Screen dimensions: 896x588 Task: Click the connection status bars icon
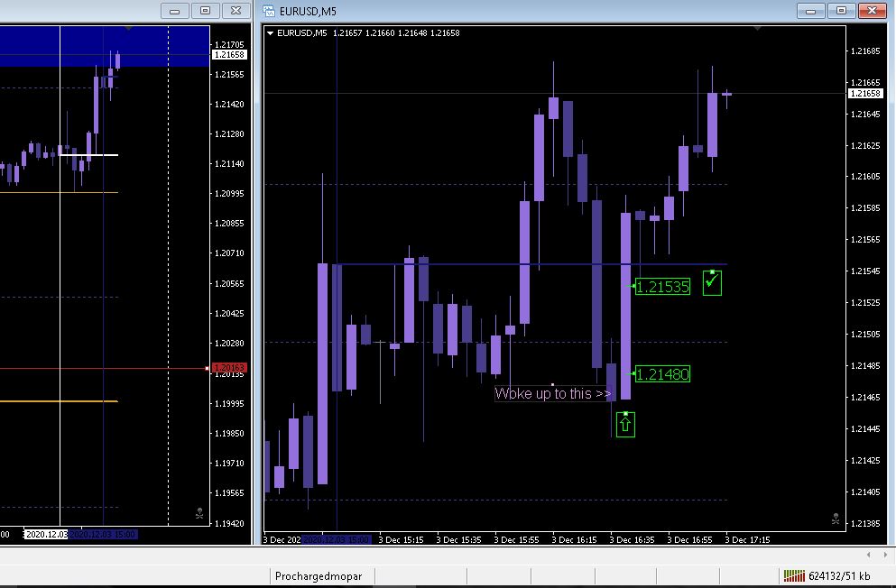pos(794,576)
